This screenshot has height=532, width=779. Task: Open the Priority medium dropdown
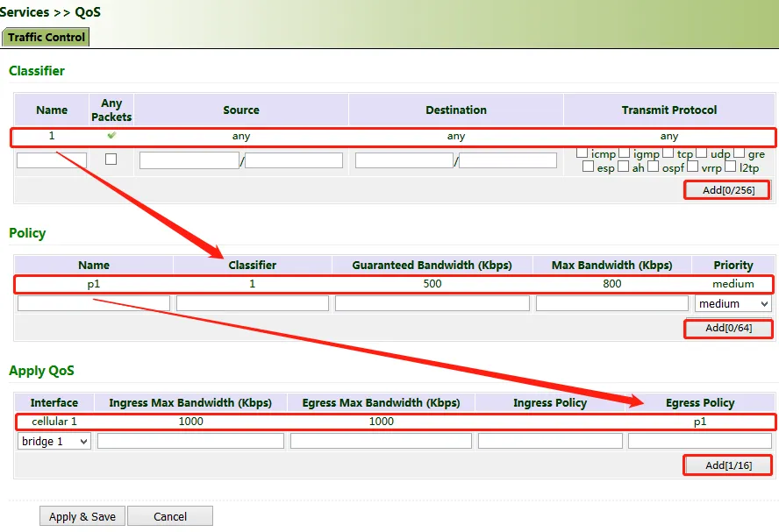[733, 303]
